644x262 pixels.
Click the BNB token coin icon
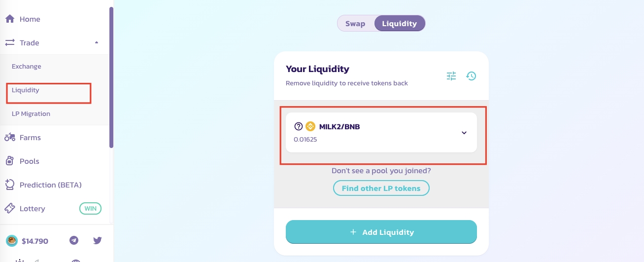310,126
